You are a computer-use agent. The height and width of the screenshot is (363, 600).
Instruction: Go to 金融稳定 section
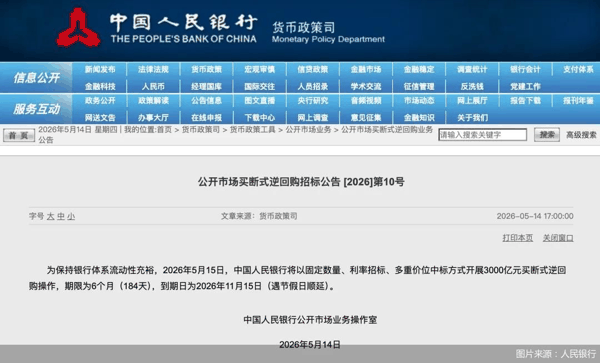point(419,69)
